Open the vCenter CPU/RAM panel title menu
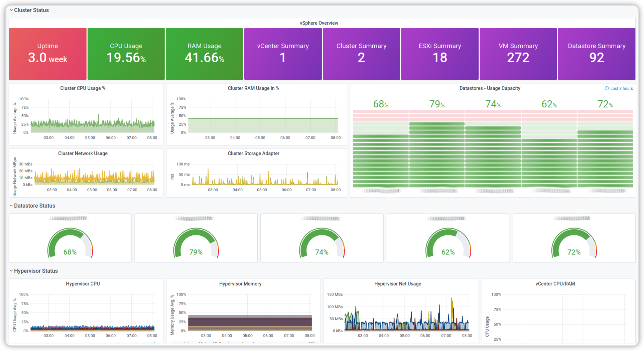 [555, 284]
